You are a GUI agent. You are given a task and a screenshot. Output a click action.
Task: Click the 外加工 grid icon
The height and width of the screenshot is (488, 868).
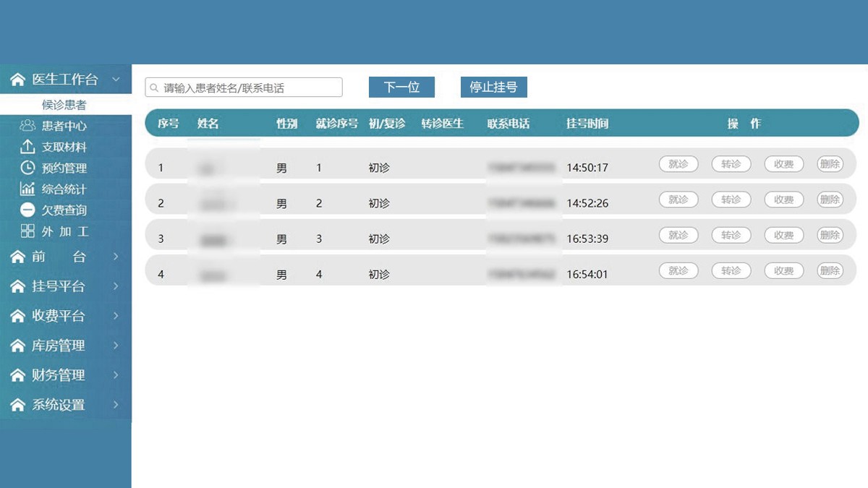coord(27,231)
